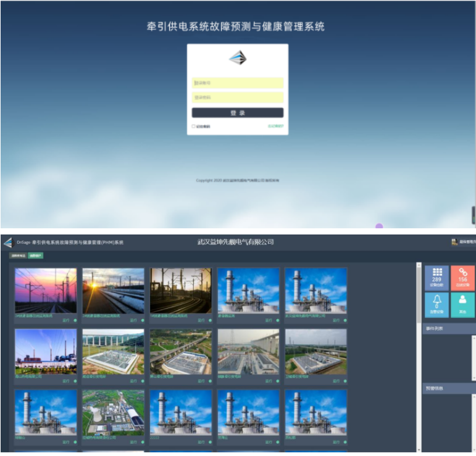Open the red 156 link tile

click(x=462, y=277)
